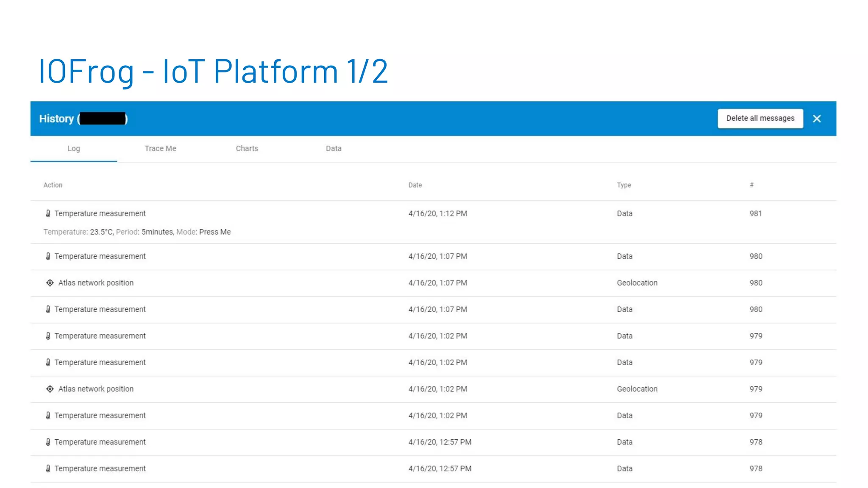868x488 pixels.
Task: Click the Date column header
Action: click(x=415, y=185)
